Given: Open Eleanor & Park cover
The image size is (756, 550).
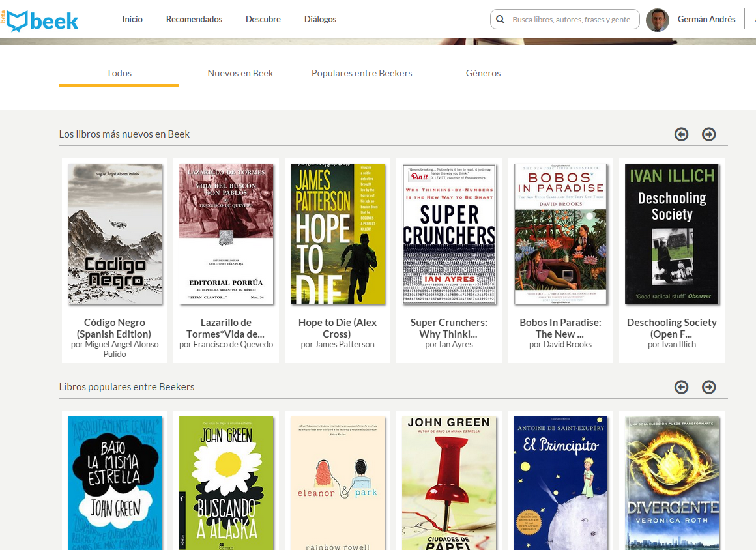Looking at the screenshot, I should (x=338, y=483).
